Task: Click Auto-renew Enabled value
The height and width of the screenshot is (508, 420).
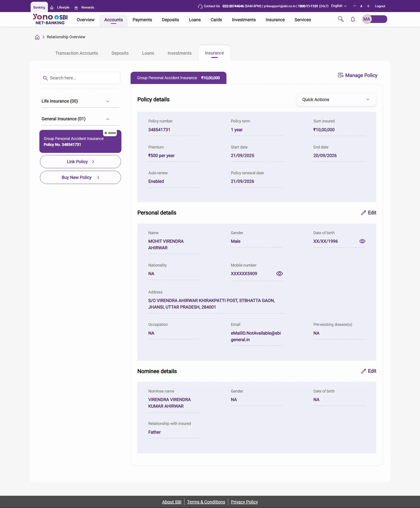Action: 156,181
